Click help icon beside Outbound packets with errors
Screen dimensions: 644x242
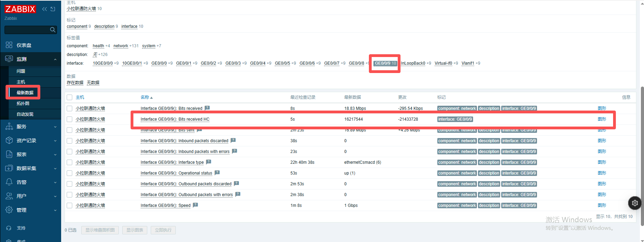[238, 194]
